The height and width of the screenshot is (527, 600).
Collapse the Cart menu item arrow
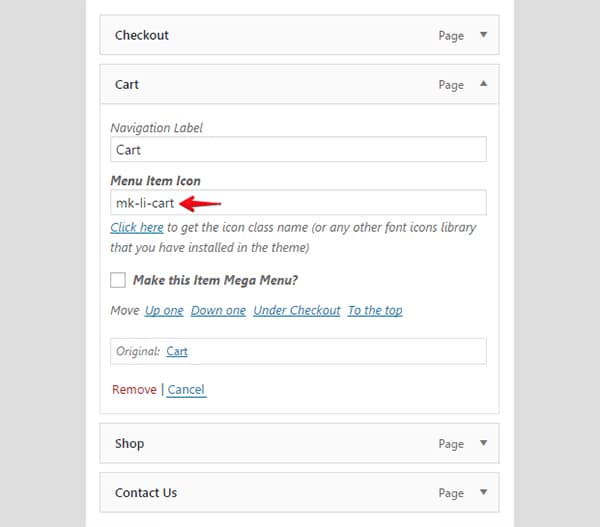(x=483, y=84)
